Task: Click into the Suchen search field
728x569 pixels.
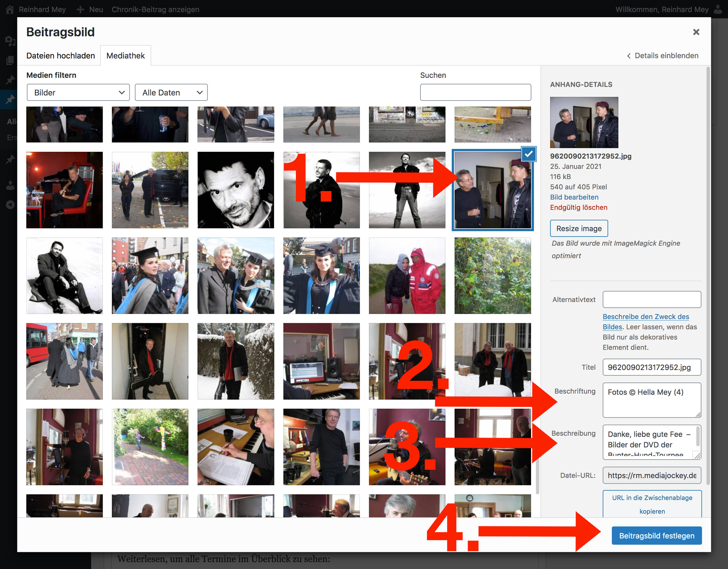Action: [475, 92]
